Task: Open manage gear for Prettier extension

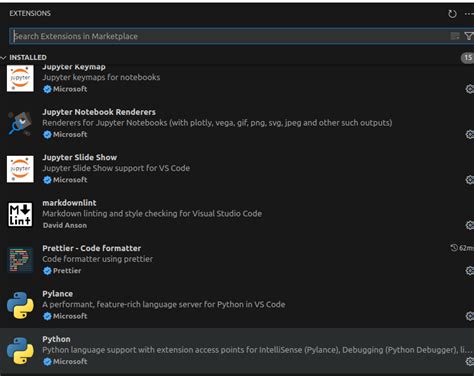Action: click(x=470, y=270)
